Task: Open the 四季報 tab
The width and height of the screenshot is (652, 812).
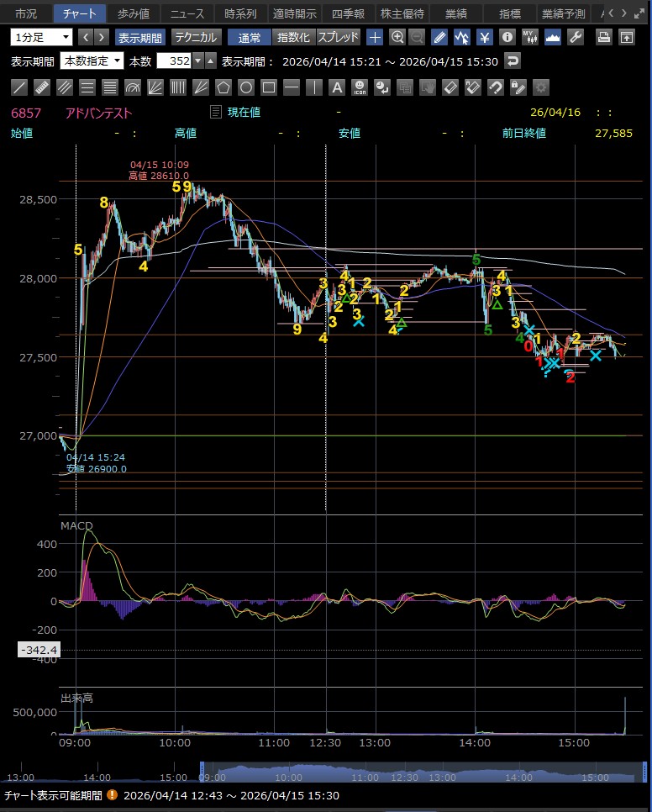Action: pos(348,13)
